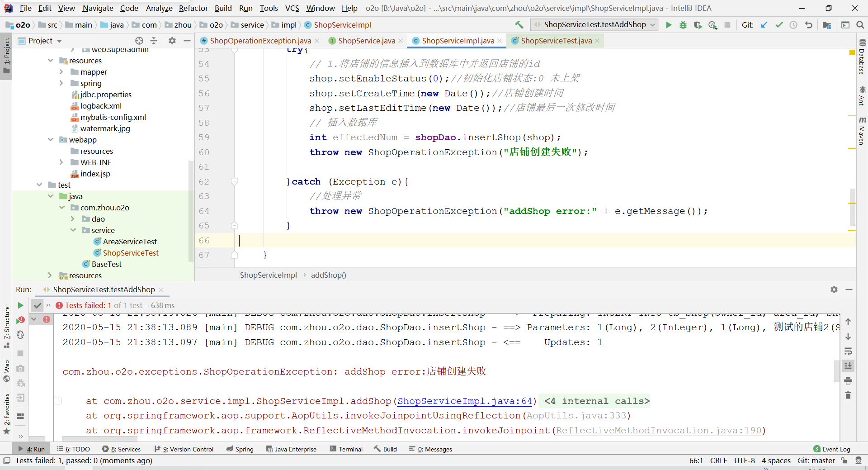Select jdbc.properties file
The height and width of the screenshot is (470, 868).
[x=106, y=95]
